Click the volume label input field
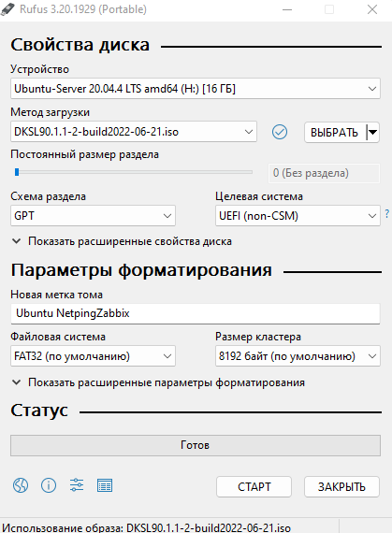This screenshot has width=392, height=533. [196, 313]
